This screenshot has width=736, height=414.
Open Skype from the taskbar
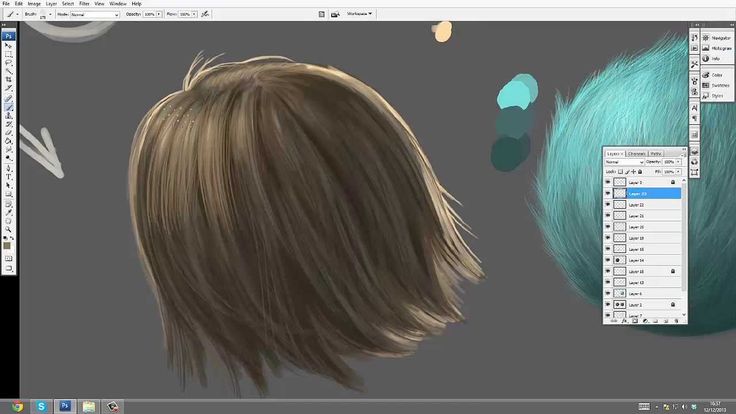(41, 406)
